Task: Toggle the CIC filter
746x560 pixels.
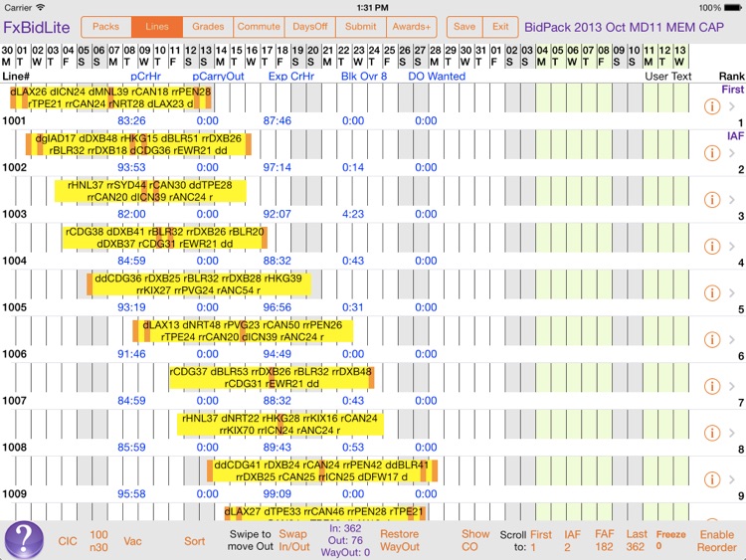Action: [x=68, y=541]
